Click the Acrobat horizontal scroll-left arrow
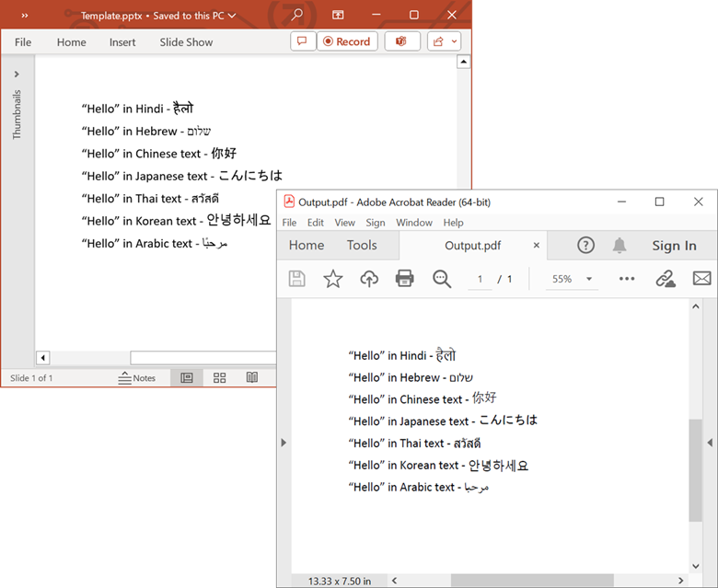 (x=394, y=581)
